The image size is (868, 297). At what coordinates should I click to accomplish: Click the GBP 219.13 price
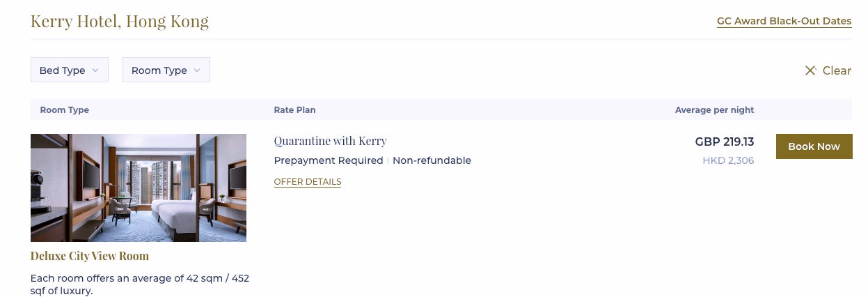point(725,142)
